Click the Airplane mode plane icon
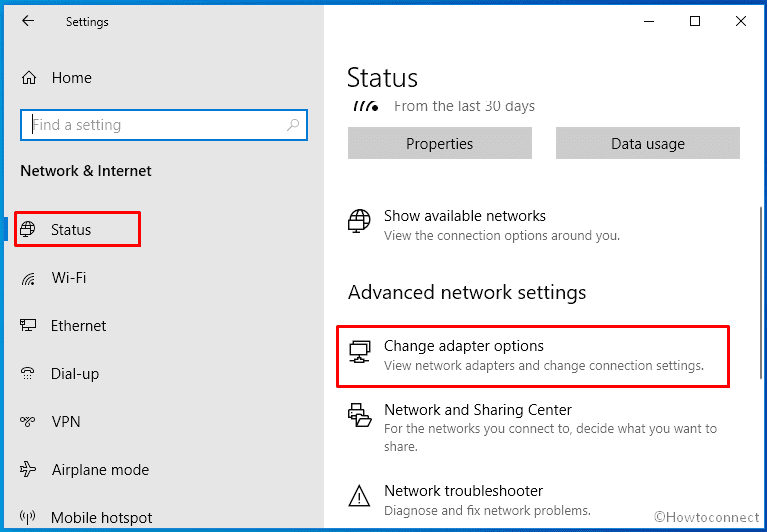Screen dimensions: 767x532 [28, 469]
